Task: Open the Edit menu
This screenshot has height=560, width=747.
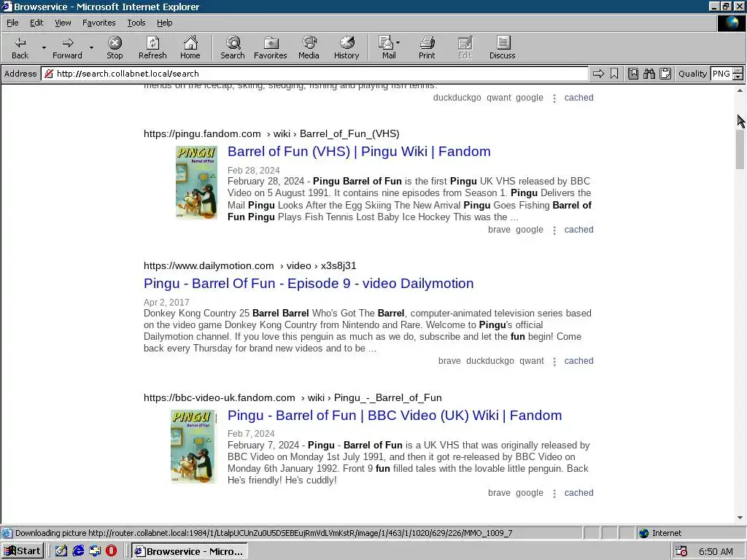Action: coord(36,23)
